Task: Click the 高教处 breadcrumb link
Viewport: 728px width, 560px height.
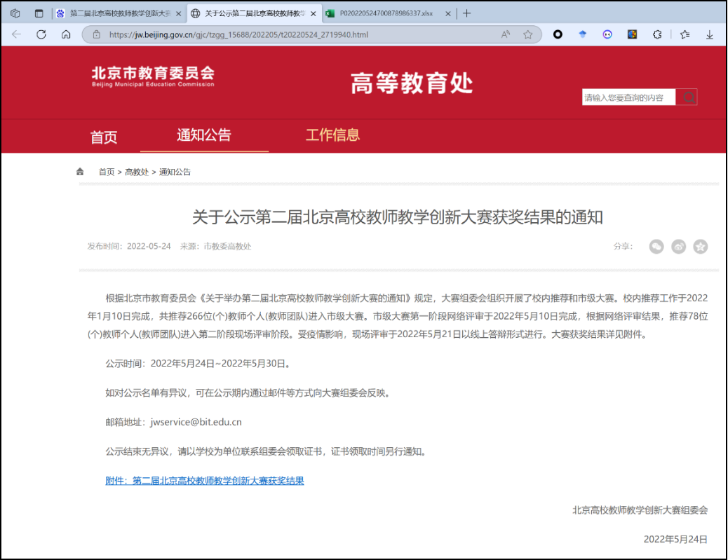Action: point(137,172)
